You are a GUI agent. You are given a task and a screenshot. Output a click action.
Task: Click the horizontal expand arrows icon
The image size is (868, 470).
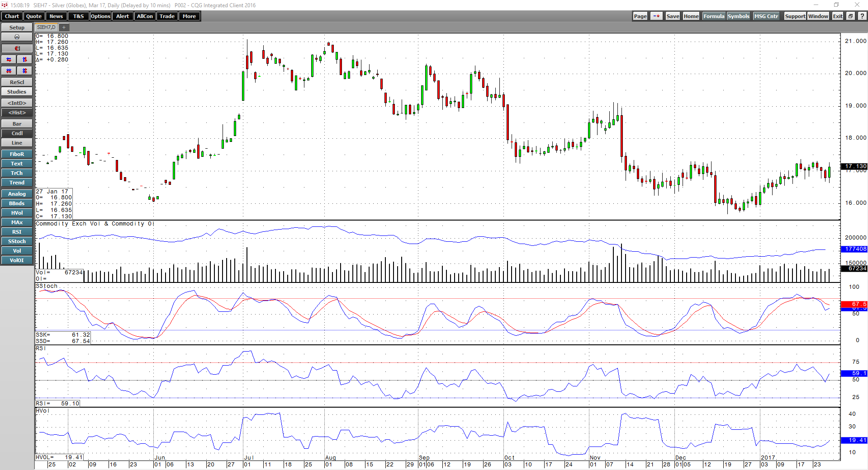pyautogui.click(x=9, y=60)
